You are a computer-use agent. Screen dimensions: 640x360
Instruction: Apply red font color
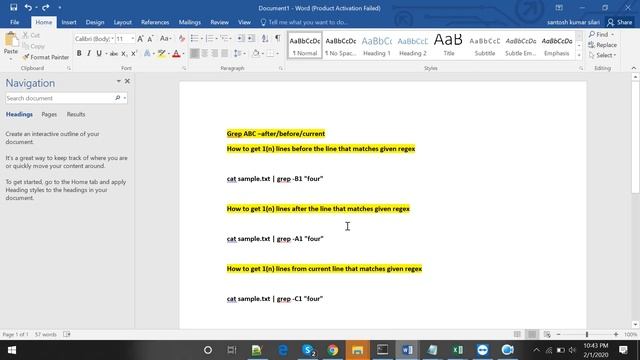click(x=176, y=53)
